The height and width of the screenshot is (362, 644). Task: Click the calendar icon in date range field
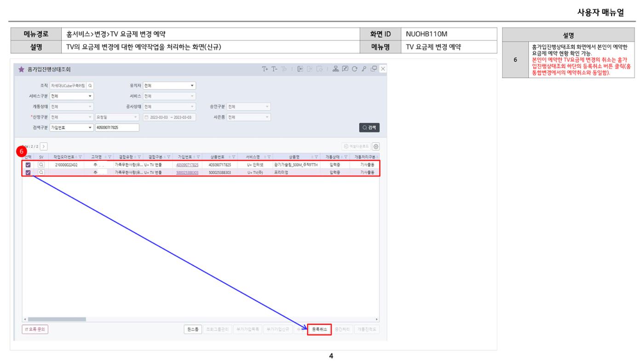pyautogui.click(x=146, y=117)
